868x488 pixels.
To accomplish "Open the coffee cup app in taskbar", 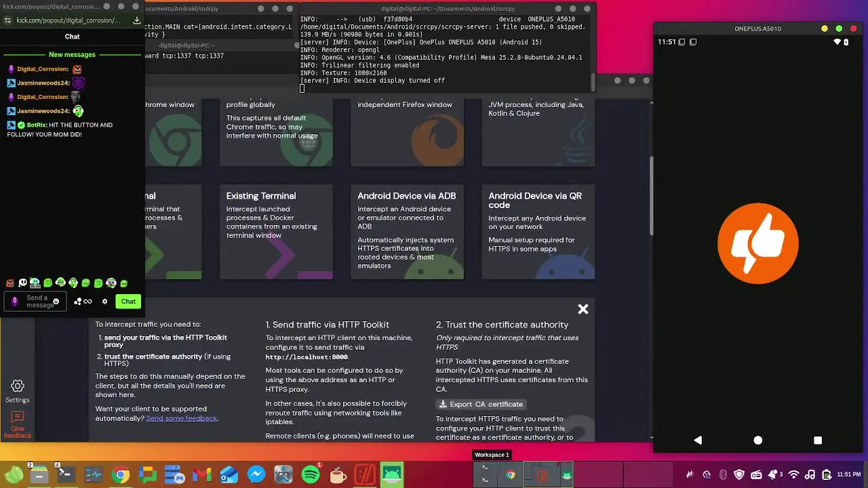I will tap(338, 475).
